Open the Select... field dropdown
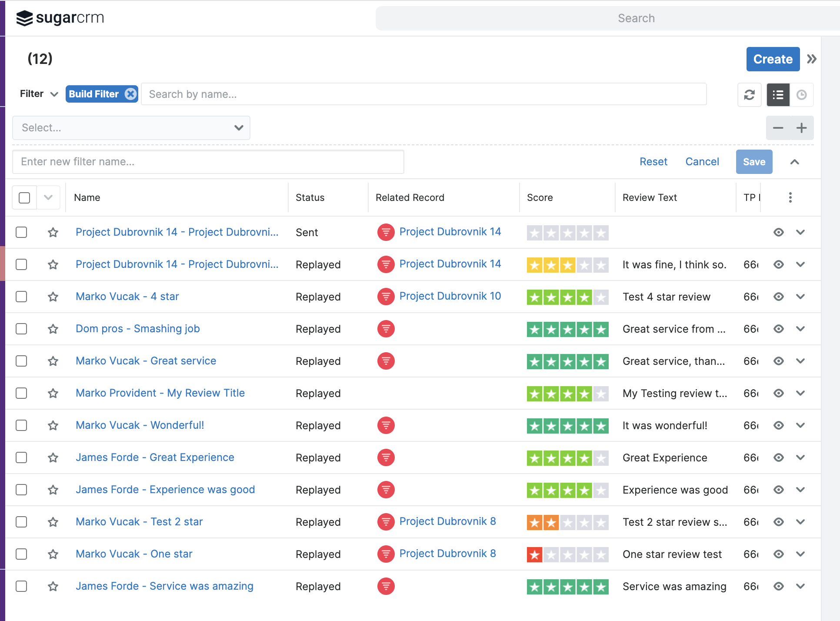840x621 pixels. [131, 128]
